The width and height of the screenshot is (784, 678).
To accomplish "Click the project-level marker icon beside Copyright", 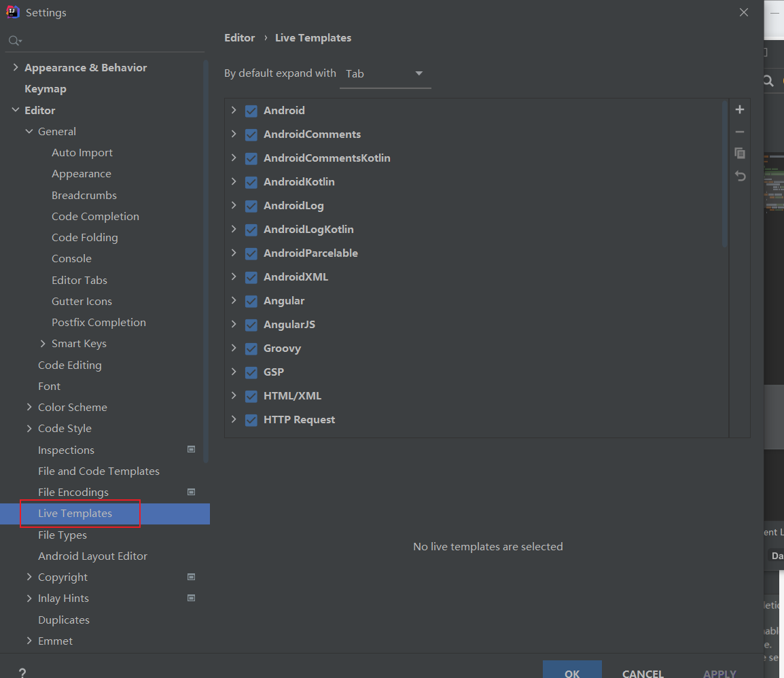I will click(x=191, y=577).
